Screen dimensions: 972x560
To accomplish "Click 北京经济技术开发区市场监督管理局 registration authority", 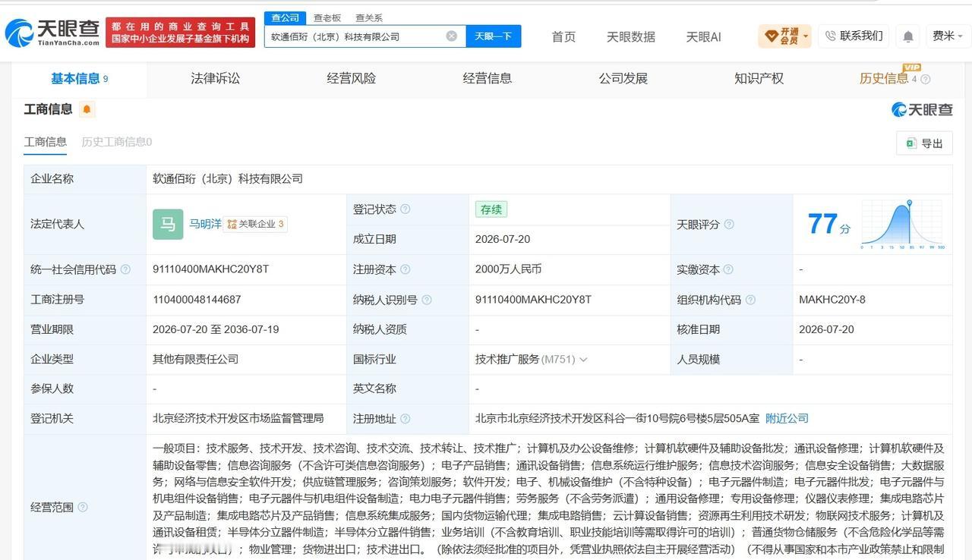I will pyautogui.click(x=238, y=418).
